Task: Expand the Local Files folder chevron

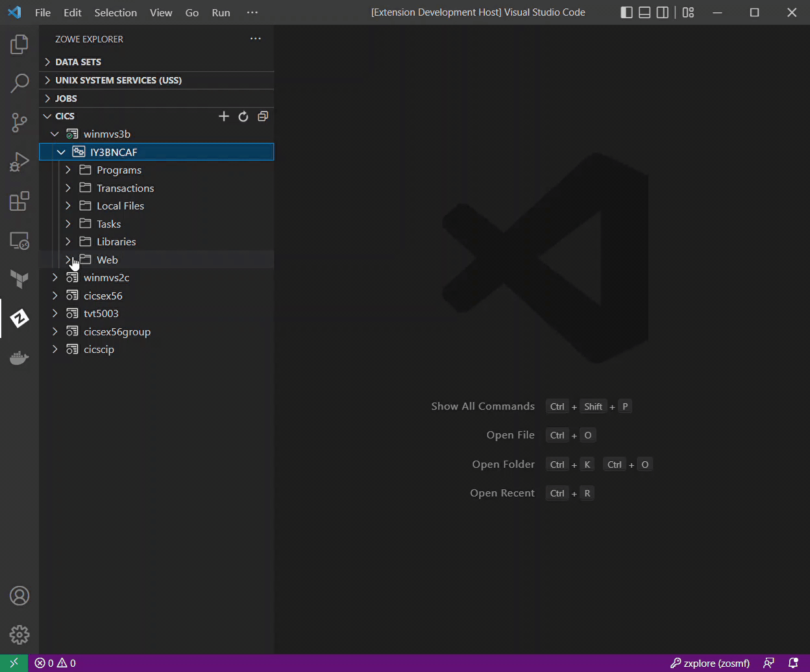Action: [68, 206]
